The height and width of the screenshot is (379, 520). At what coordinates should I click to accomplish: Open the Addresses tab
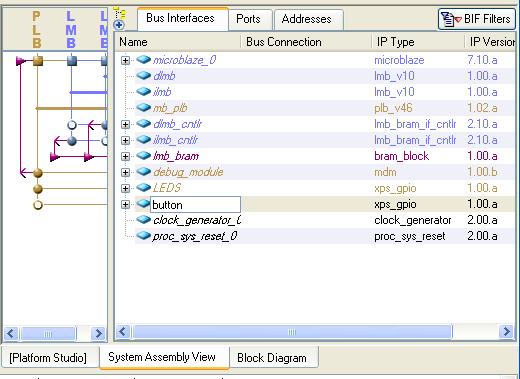pyautogui.click(x=308, y=19)
